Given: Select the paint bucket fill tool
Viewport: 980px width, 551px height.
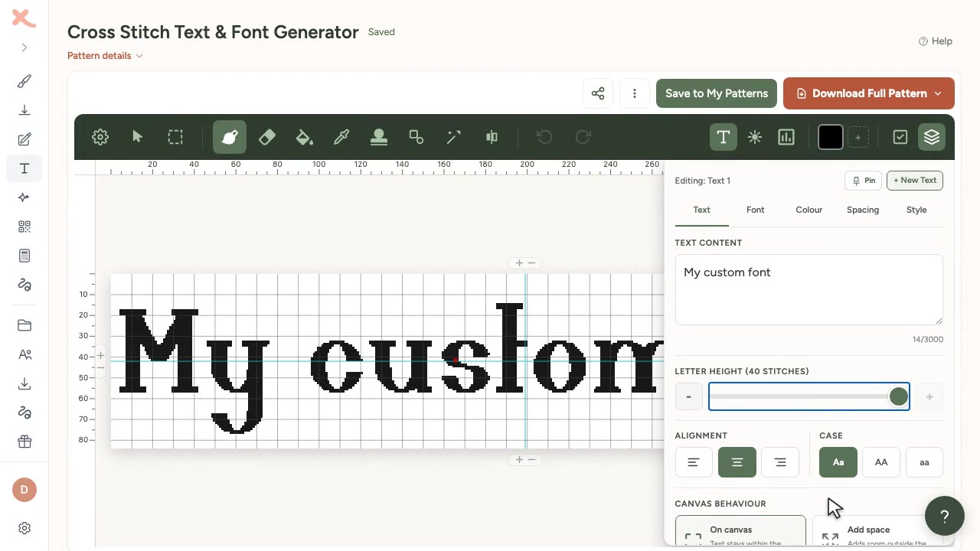Looking at the screenshot, I should coord(304,137).
